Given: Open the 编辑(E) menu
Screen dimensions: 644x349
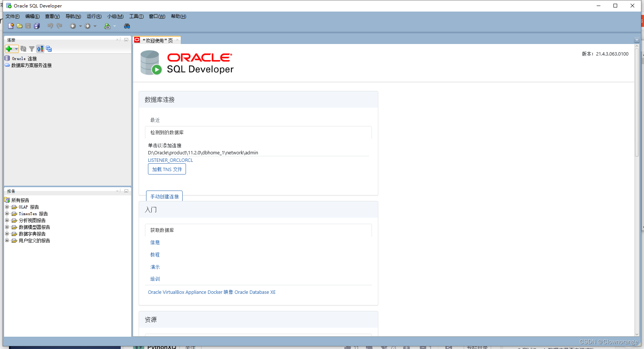Looking at the screenshot, I should [32, 16].
